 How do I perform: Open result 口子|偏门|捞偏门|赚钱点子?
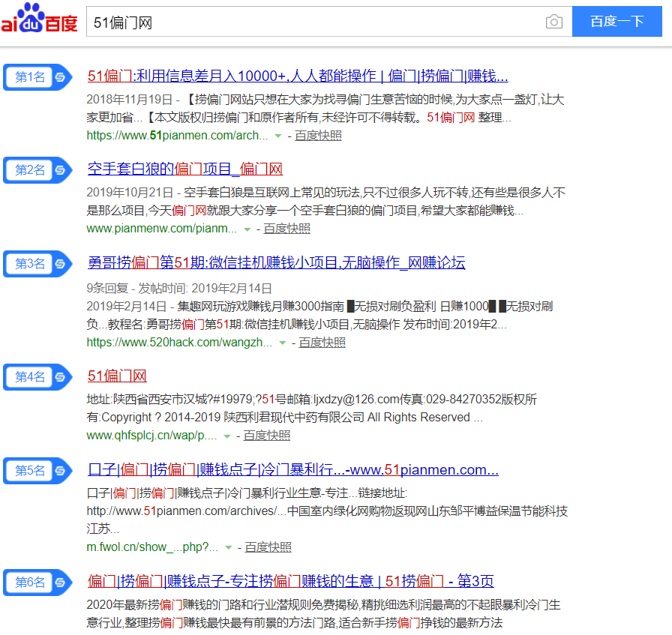click(x=293, y=470)
